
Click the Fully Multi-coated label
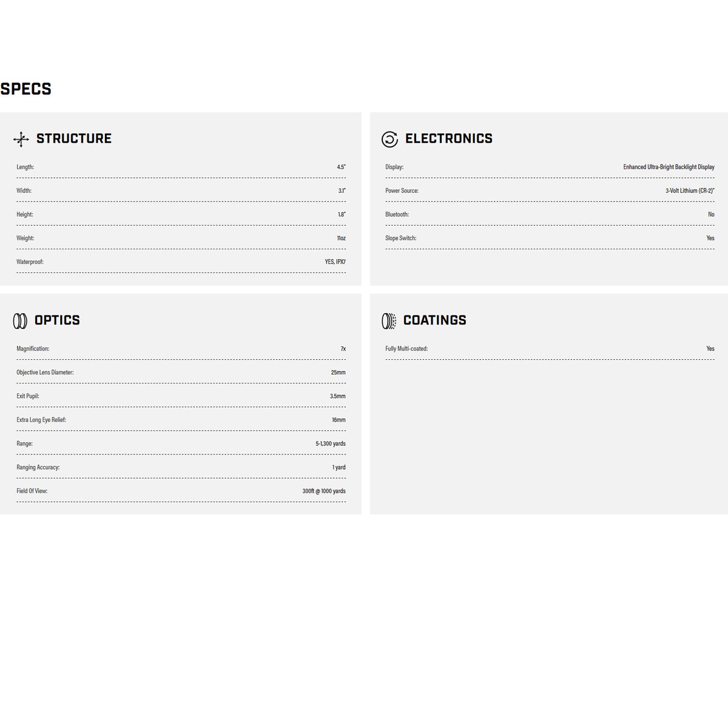[406, 349]
